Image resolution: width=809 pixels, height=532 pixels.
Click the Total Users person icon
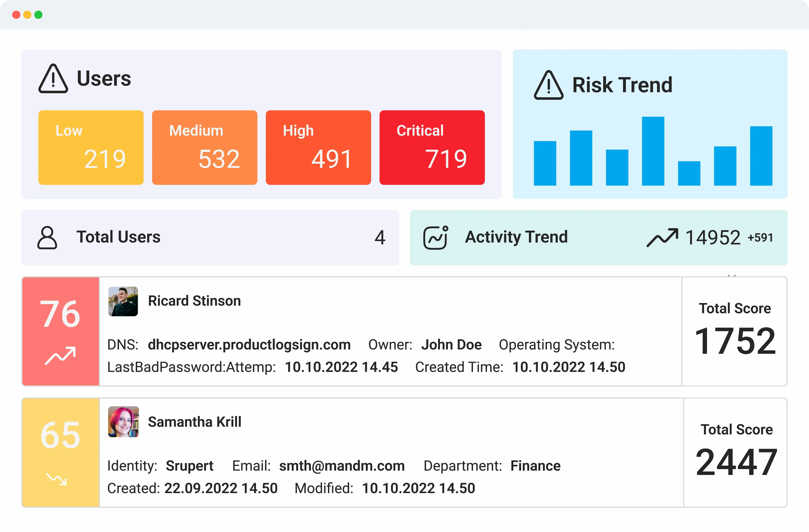pyautogui.click(x=47, y=237)
